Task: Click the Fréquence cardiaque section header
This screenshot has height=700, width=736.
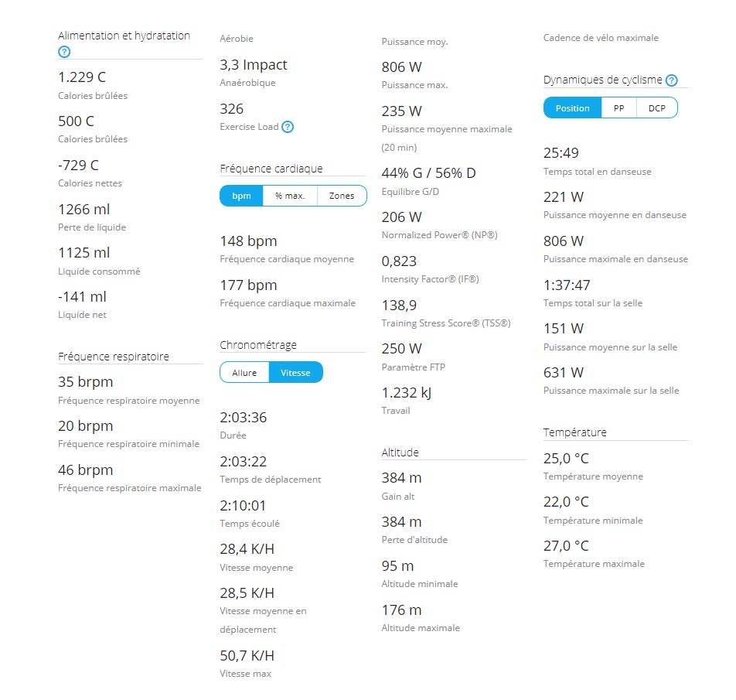Action: tap(271, 169)
